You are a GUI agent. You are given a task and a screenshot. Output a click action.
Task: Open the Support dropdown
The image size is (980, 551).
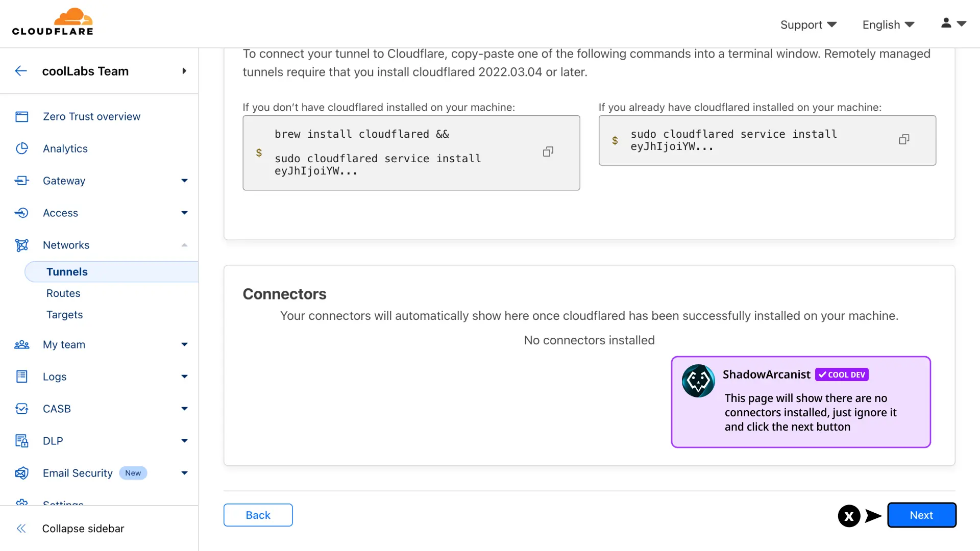[808, 24]
